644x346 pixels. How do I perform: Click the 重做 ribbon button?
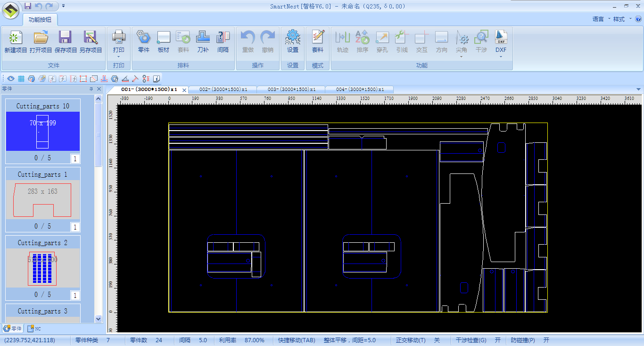point(248,42)
